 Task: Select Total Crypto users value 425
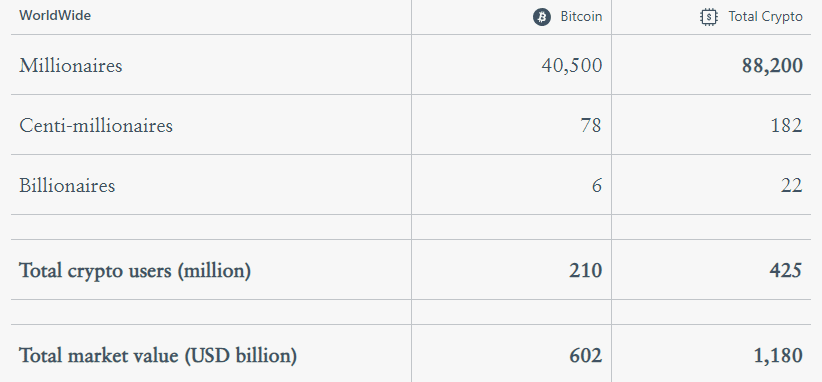click(786, 271)
